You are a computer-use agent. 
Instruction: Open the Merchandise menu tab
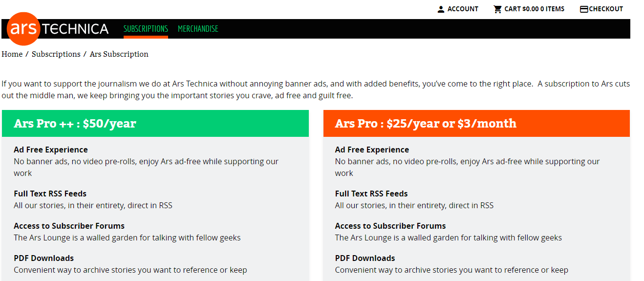(198, 29)
